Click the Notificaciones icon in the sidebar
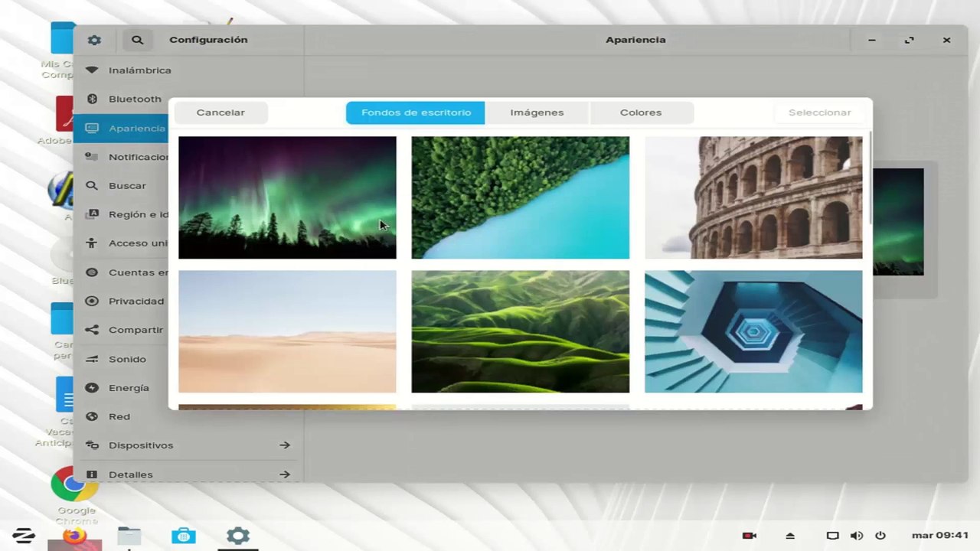This screenshot has height=551, width=980. (x=92, y=157)
